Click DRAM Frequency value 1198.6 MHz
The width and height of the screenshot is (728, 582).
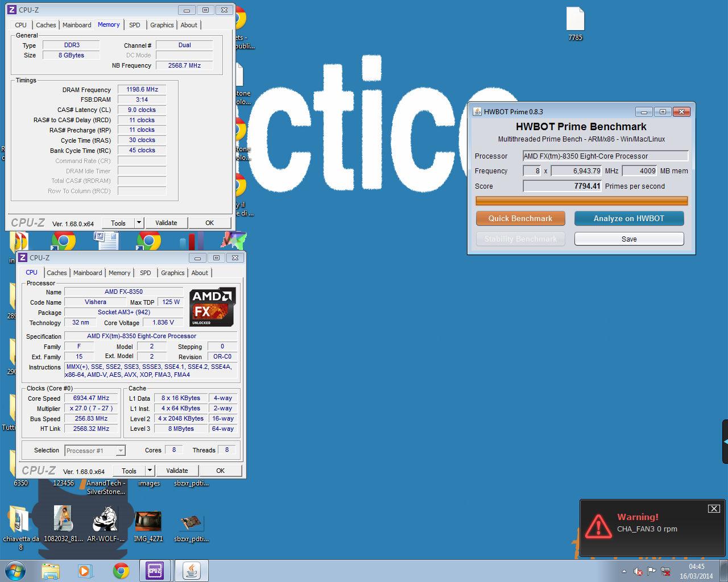click(142, 89)
